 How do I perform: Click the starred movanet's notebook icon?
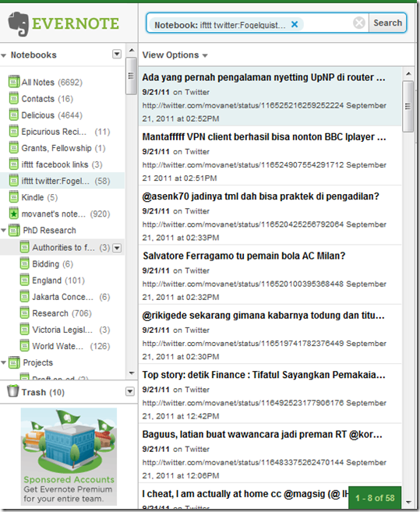[14, 214]
